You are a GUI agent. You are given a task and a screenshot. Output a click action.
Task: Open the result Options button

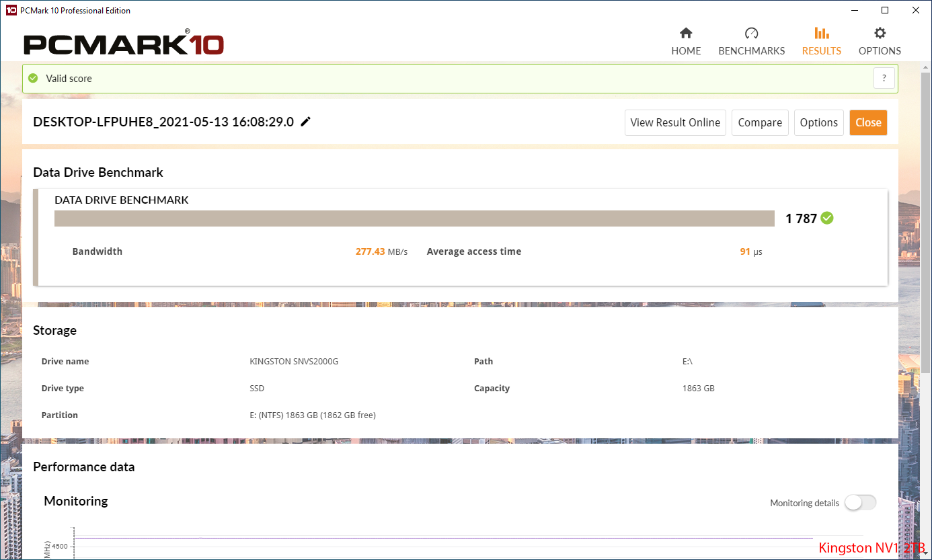[x=819, y=122]
